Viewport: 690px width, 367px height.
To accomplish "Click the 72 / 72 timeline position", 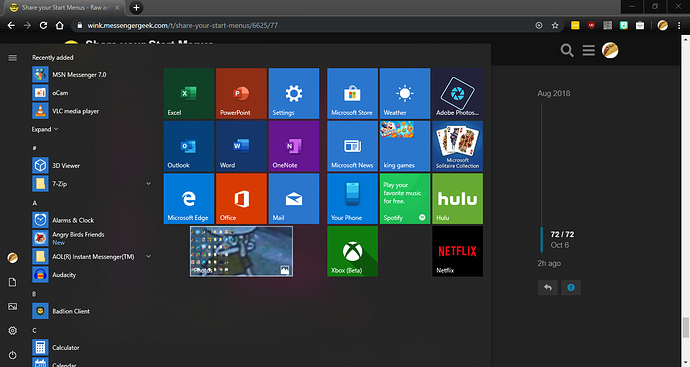I will 562,235.
